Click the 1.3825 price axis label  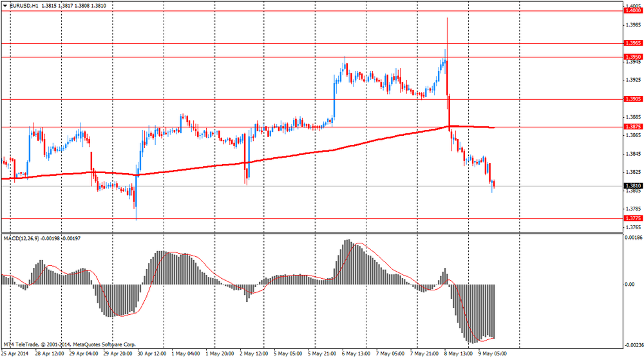(x=633, y=172)
